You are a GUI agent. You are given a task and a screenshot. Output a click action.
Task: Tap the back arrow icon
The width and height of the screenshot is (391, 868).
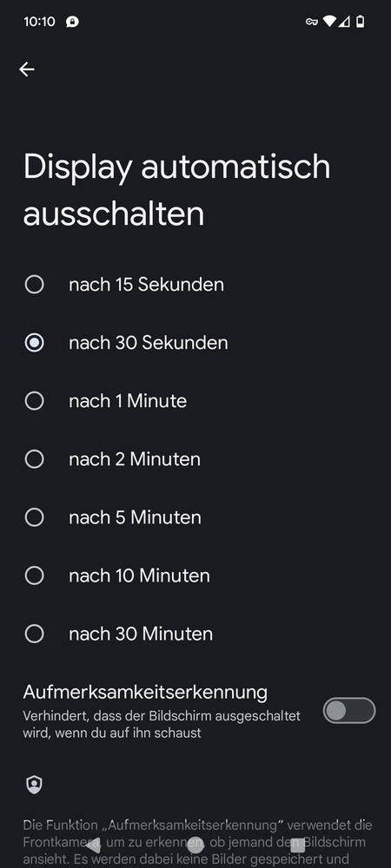[27, 69]
